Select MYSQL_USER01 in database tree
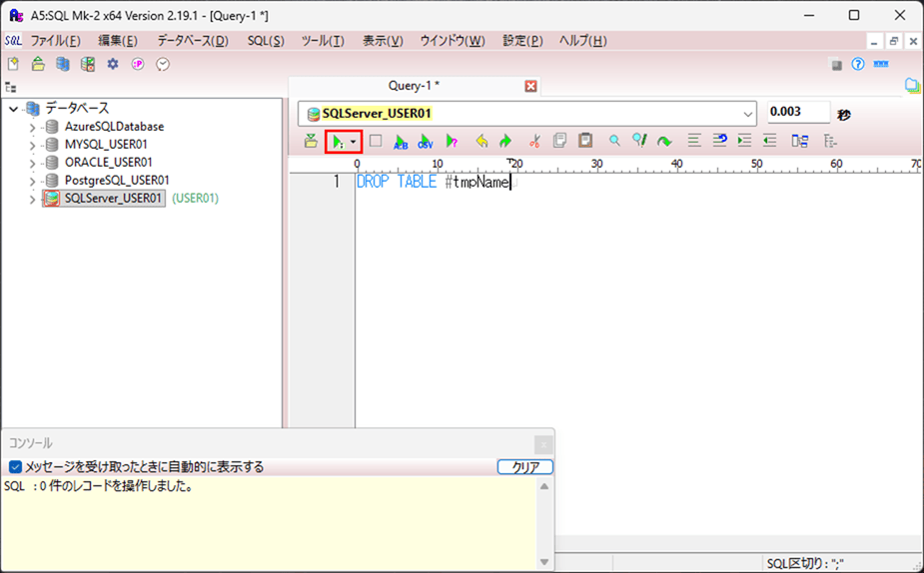The height and width of the screenshot is (573, 924). (106, 145)
